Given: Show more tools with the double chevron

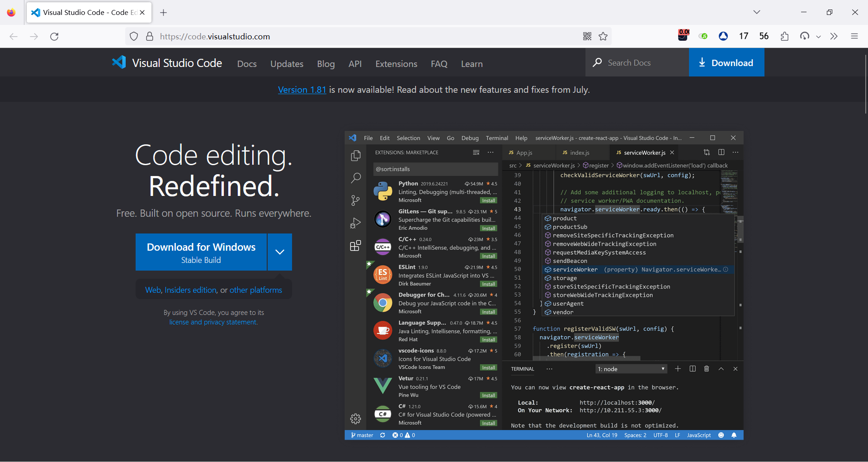Looking at the screenshot, I should pyautogui.click(x=834, y=36).
